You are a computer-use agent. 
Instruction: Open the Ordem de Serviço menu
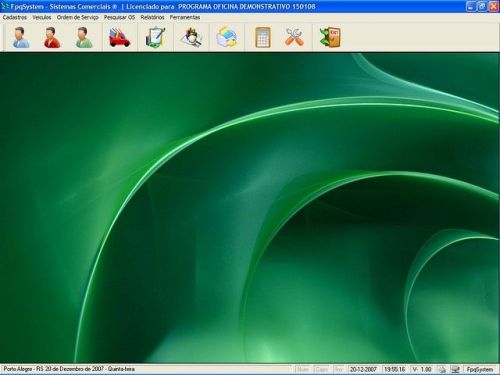[77, 17]
